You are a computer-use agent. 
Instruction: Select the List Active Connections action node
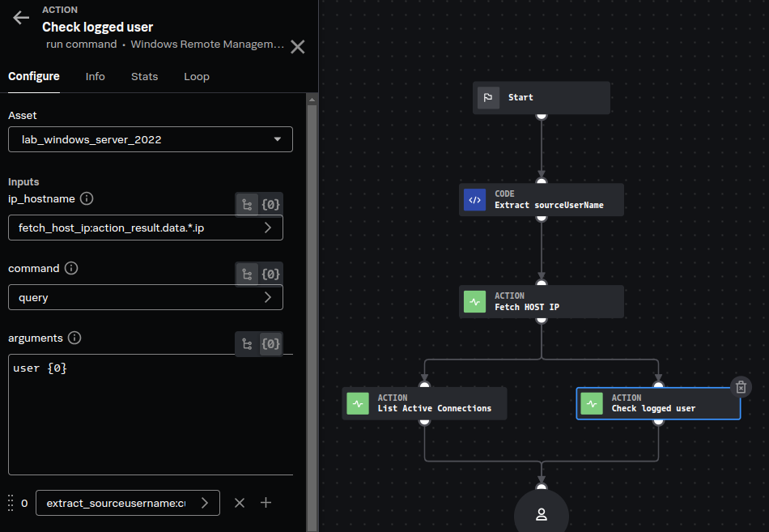[424, 403]
